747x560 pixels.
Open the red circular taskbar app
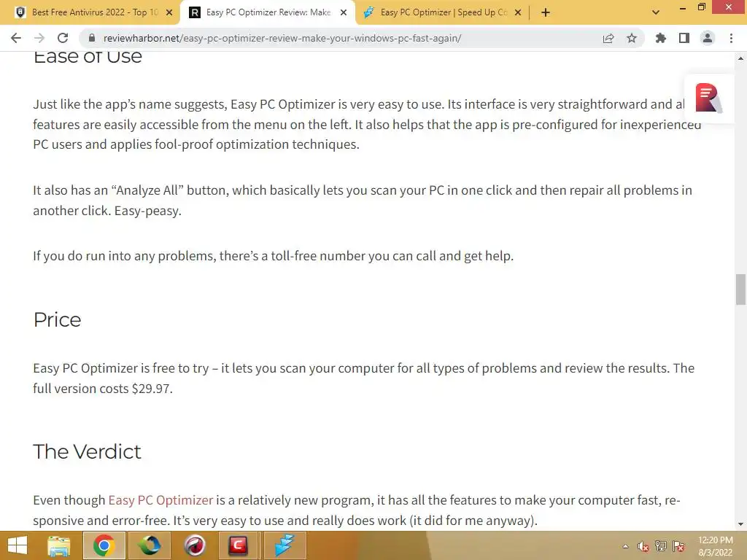pos(194,545)
